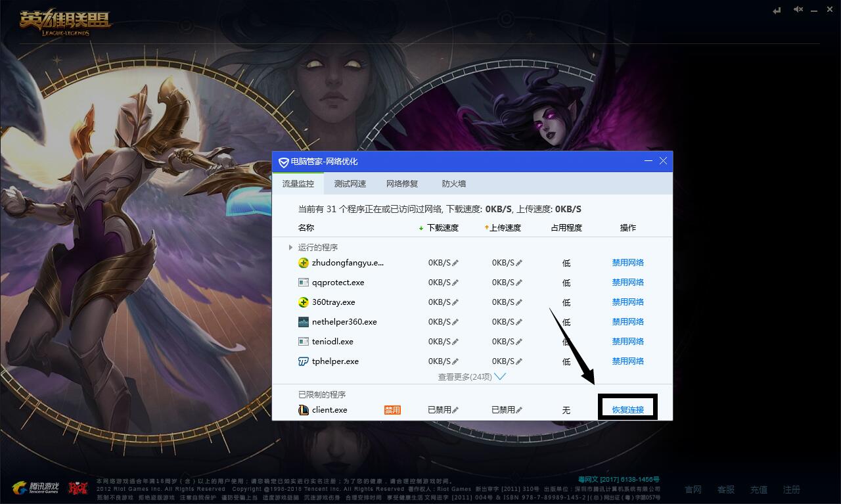
Task: Select the nethelper360.exe process name
Action: (344, 322)
